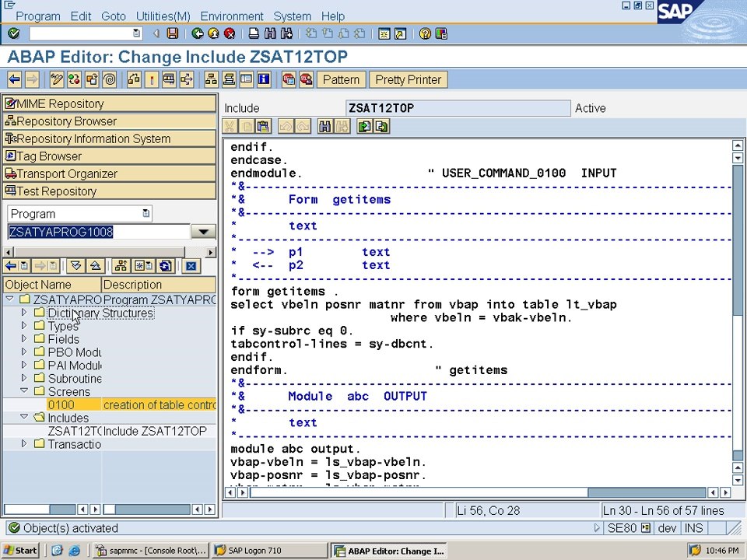Click the Display Object List icon
Viewport: 747px width, 560px height.
[x=211, y=79]
